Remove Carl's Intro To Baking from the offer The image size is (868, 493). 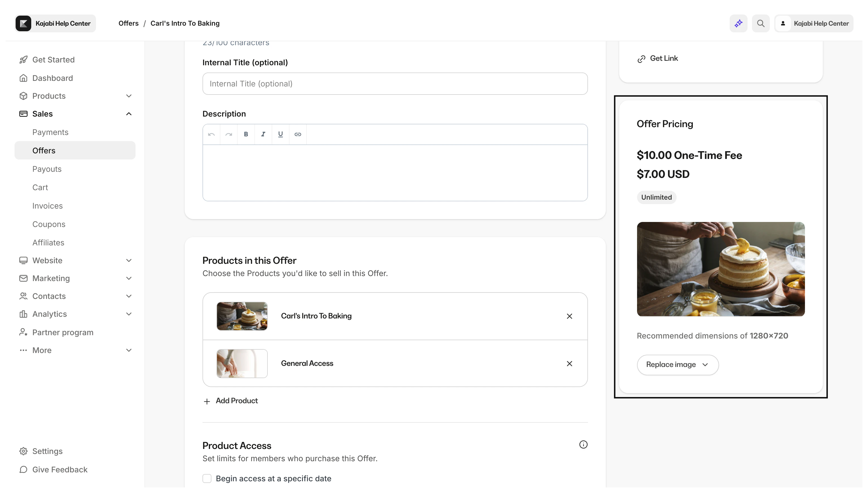569,316
